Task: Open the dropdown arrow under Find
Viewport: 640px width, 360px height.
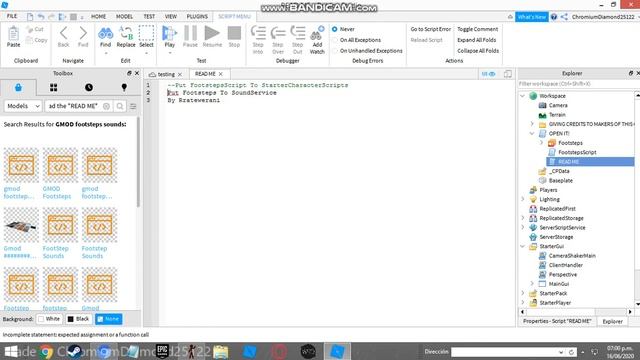Action: tap(106, 53)
